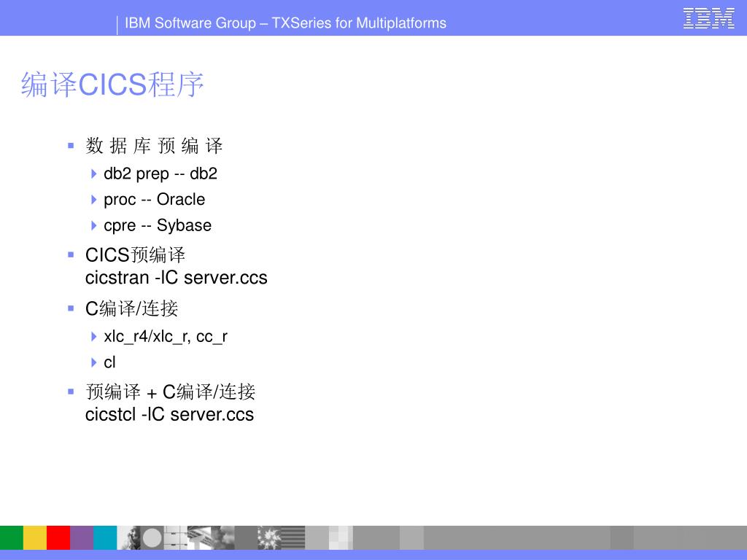Click the line 'proc -- Oracle'
Screen dimensions: 747x560
coord(155,200)
